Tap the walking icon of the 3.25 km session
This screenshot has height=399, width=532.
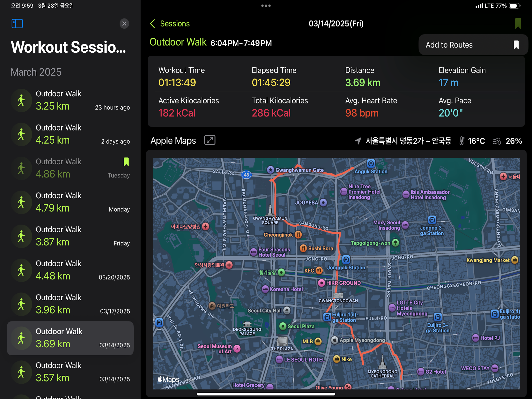(x=21, y=100)
